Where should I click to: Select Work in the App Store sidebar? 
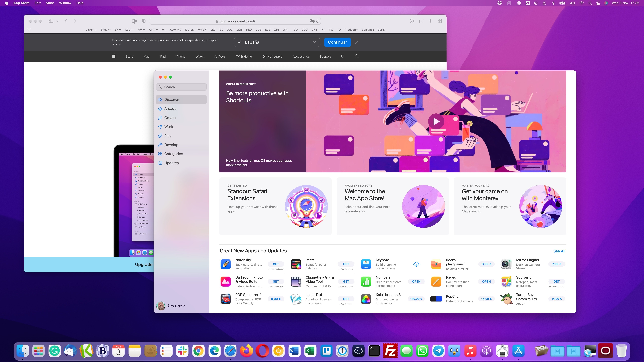coord(181,127)
